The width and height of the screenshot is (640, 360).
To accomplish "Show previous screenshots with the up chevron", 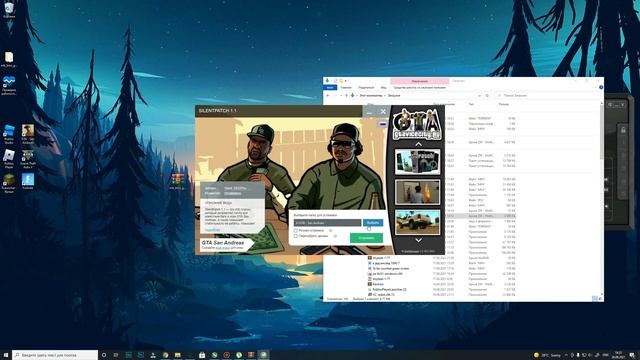I will (x=418, y=144).
